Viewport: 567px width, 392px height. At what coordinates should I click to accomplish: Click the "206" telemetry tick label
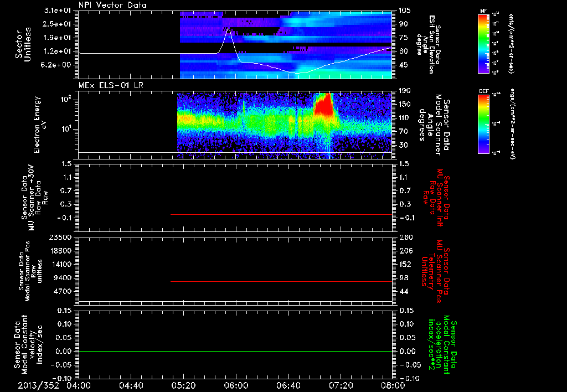(x=405, y=251)
